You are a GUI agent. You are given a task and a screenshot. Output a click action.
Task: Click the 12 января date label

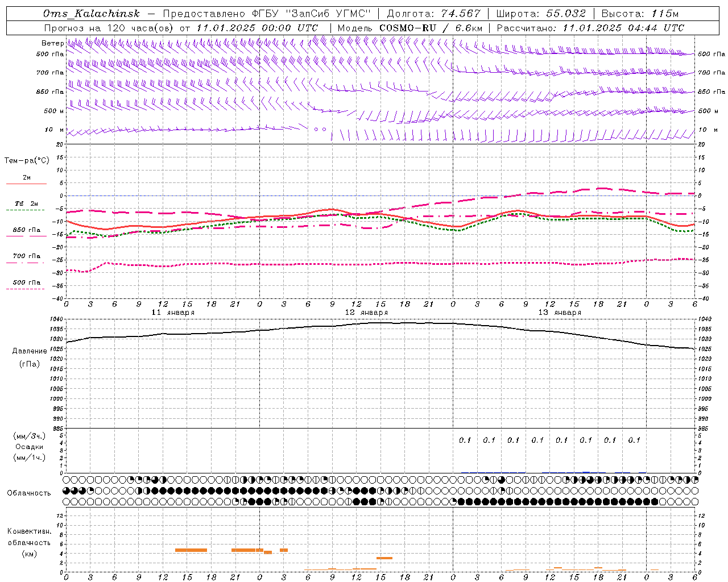point(367,313)
